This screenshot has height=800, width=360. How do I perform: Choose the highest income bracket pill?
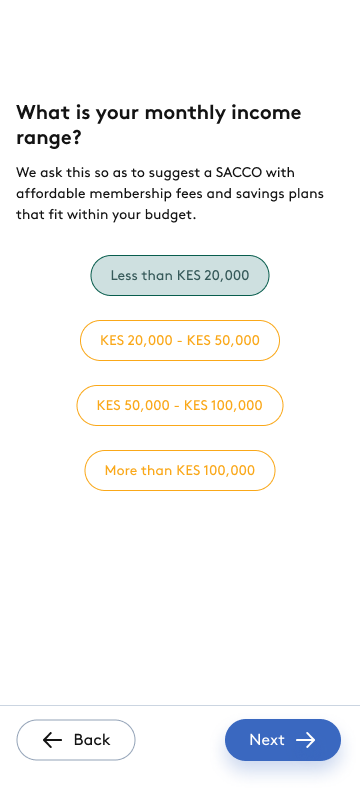pos(180,470)
